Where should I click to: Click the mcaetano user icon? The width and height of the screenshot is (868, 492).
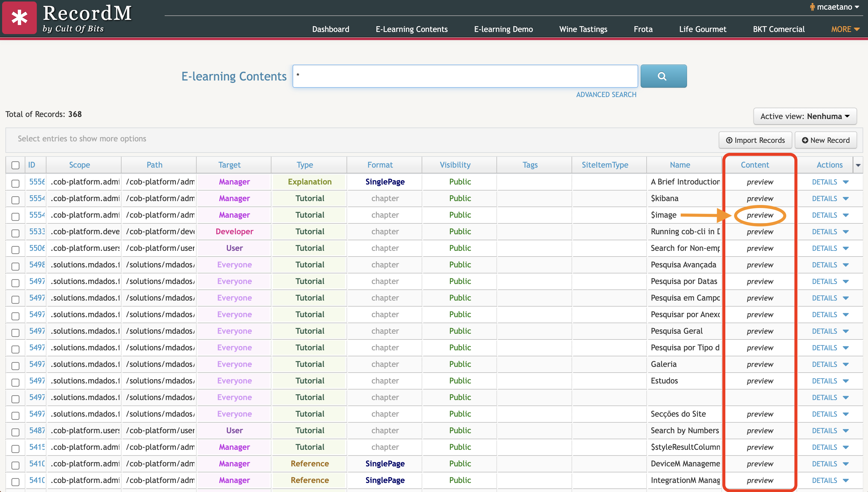(x=812, y=7)
